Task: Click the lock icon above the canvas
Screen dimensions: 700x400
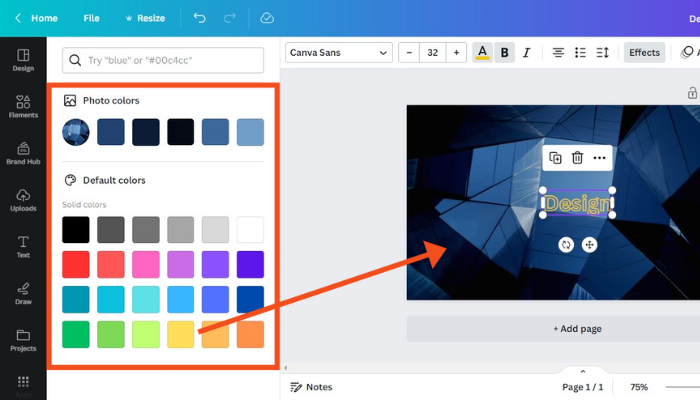Action: pyautogui.click(x=692, y=93)
